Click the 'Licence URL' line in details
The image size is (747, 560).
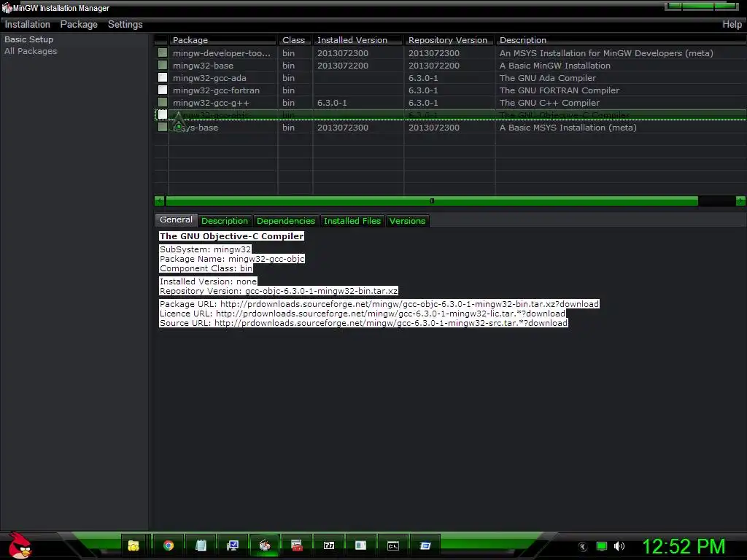[363, 314]
